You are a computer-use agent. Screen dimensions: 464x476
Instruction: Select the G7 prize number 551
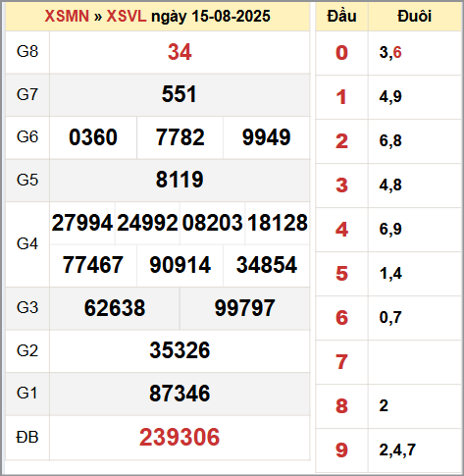(180, 94)
